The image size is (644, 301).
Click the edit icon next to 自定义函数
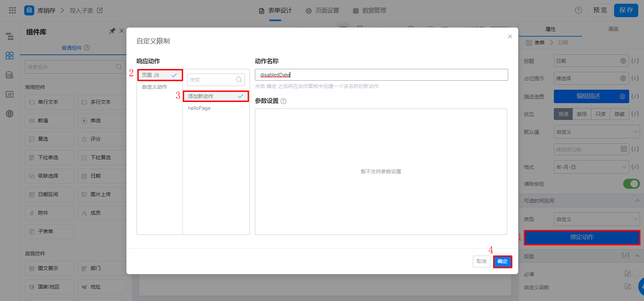pyautogui.click(x=628, y=286)
